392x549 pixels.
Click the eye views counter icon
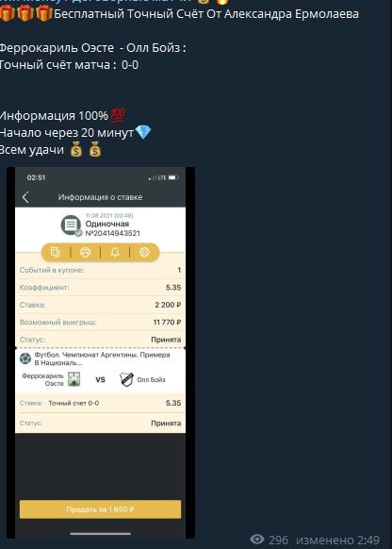(x=257, y=540)
